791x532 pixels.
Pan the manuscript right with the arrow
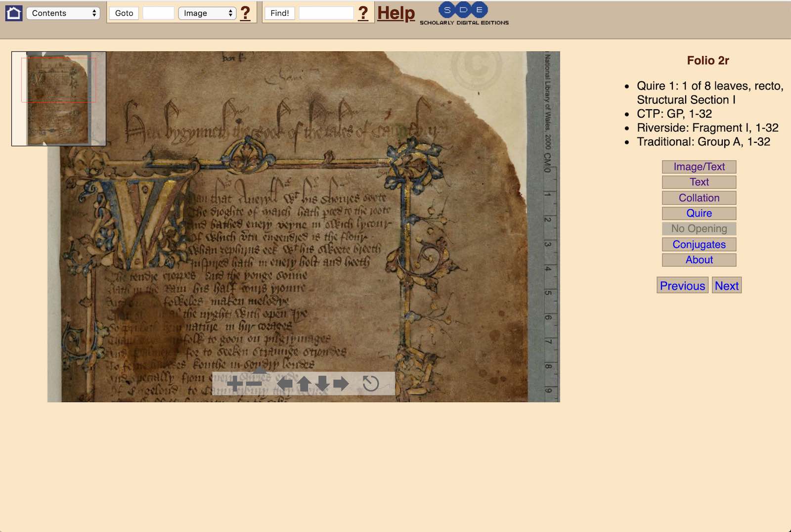pyautogui.click(x=341, y=384)
